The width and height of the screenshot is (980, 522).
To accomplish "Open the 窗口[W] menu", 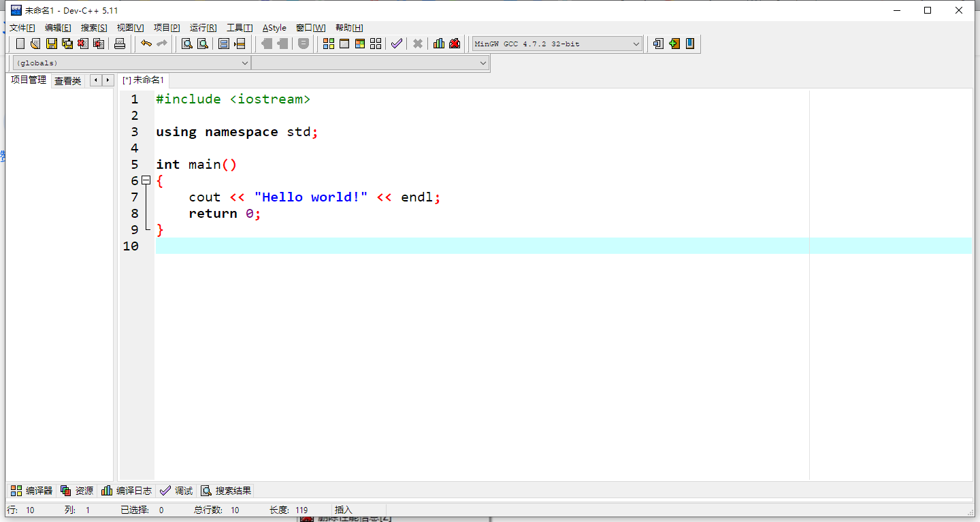I will [x=310, y=28].
